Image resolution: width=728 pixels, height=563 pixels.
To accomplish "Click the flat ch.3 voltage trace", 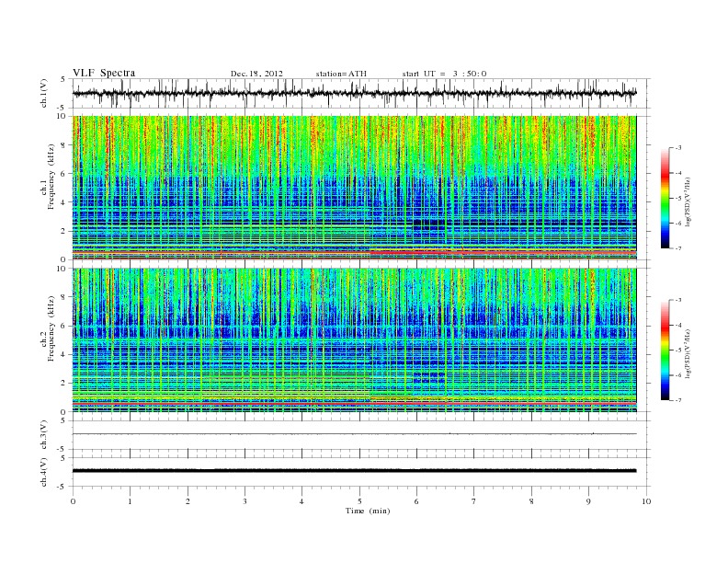I will pyautogui.click(x=355, y=434).
